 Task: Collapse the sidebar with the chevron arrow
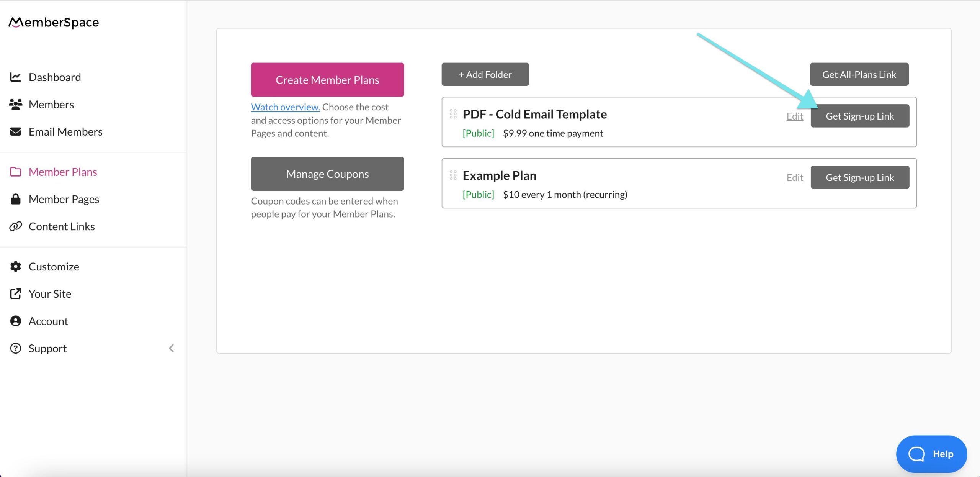(171, 348)
